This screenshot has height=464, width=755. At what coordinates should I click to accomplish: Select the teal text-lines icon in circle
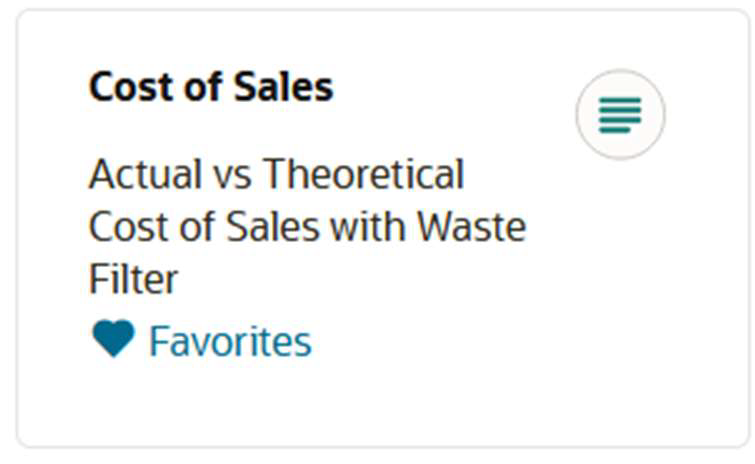coord(620,115)
